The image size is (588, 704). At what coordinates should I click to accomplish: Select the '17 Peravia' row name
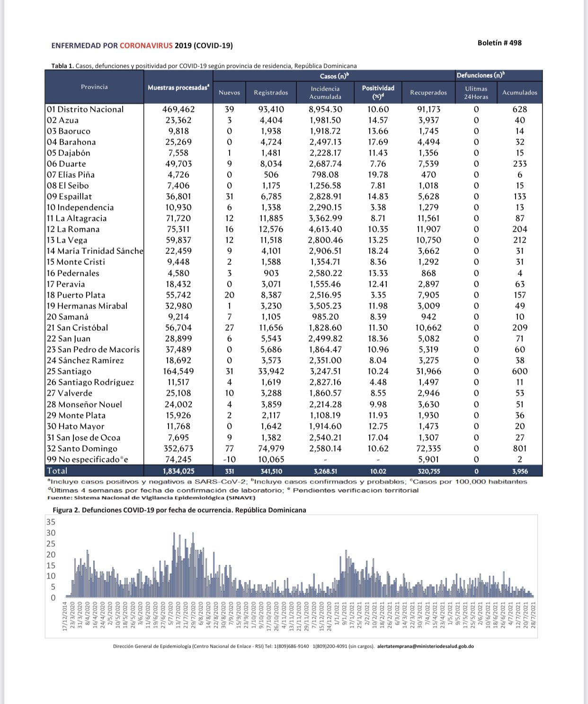tap(66, 284)
